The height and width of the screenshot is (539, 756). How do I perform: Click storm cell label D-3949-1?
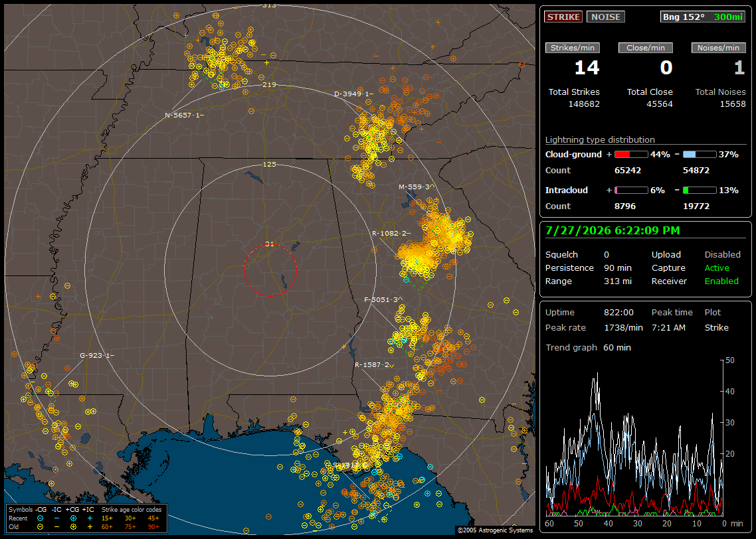pos(353,94)
